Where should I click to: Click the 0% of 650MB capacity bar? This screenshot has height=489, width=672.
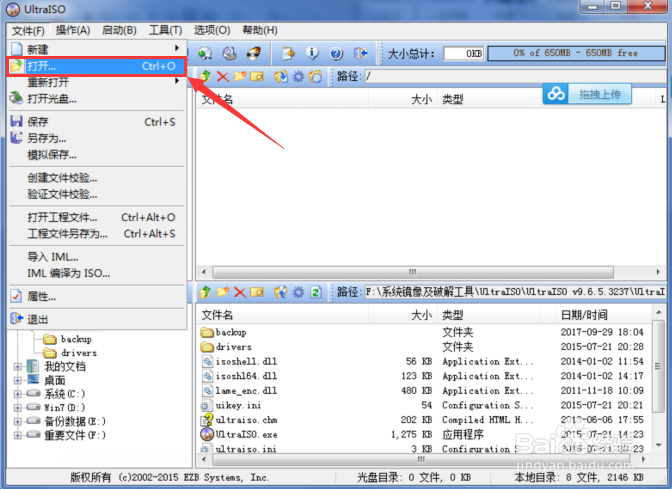tap(576, 53)
